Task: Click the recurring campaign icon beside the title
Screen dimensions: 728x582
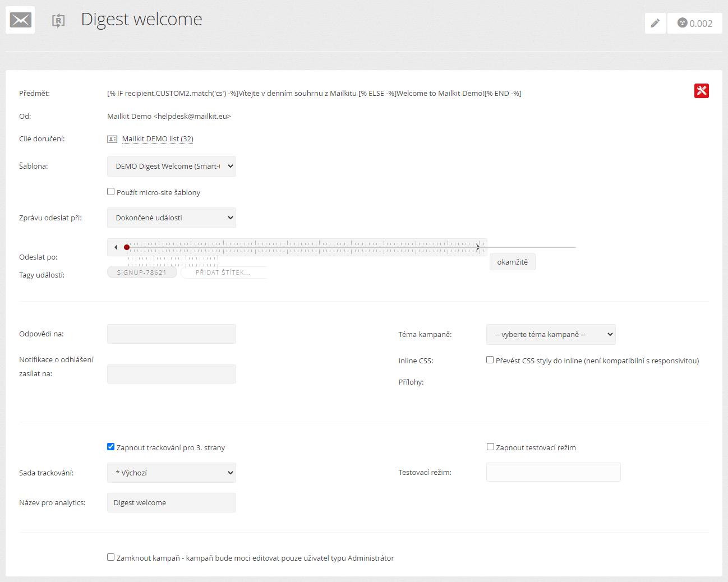Action: click(x=58, y=21)
